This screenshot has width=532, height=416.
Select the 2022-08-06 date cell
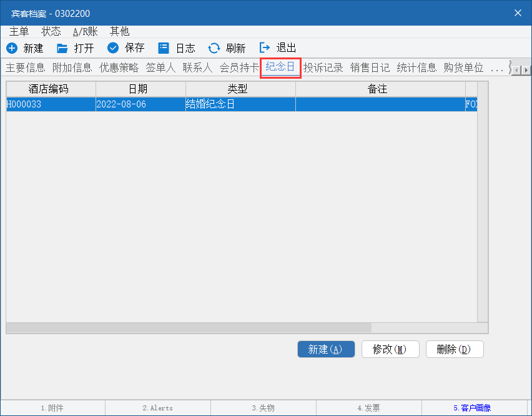click(x=140, y=104)
